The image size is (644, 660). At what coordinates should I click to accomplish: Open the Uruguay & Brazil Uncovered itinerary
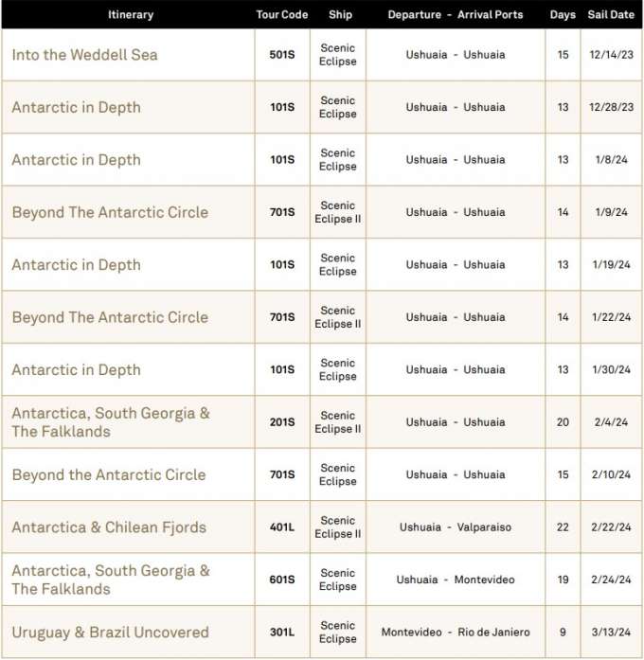(110, 633)
